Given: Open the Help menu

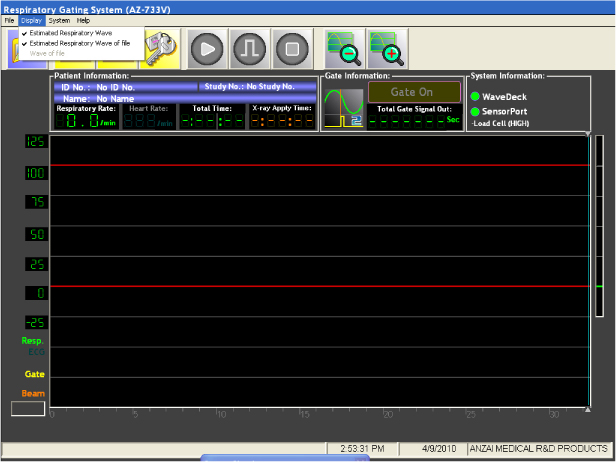Looking at the screenshot, I should click(83, 20).
